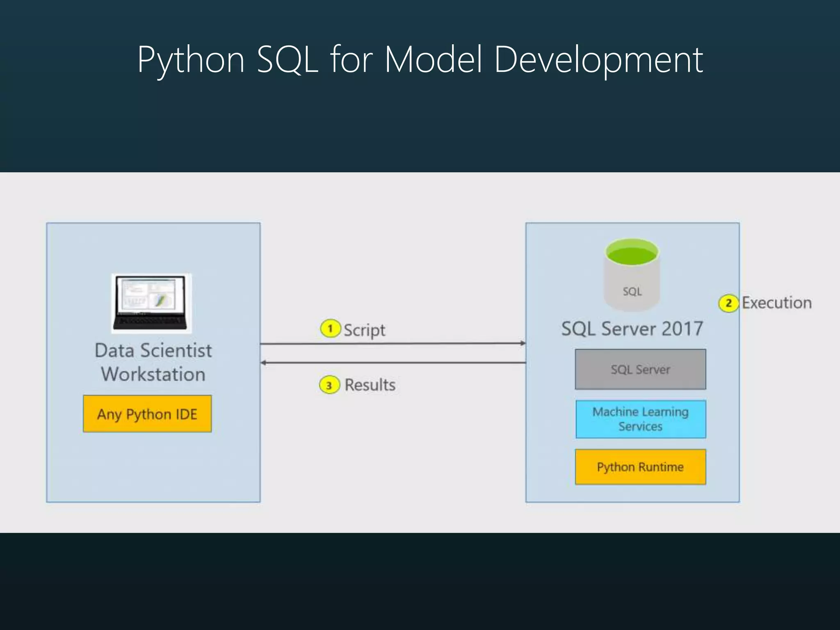Click the 'Execution' label text
The height and width of the screenshot is (630, 840).
(777, 303)
